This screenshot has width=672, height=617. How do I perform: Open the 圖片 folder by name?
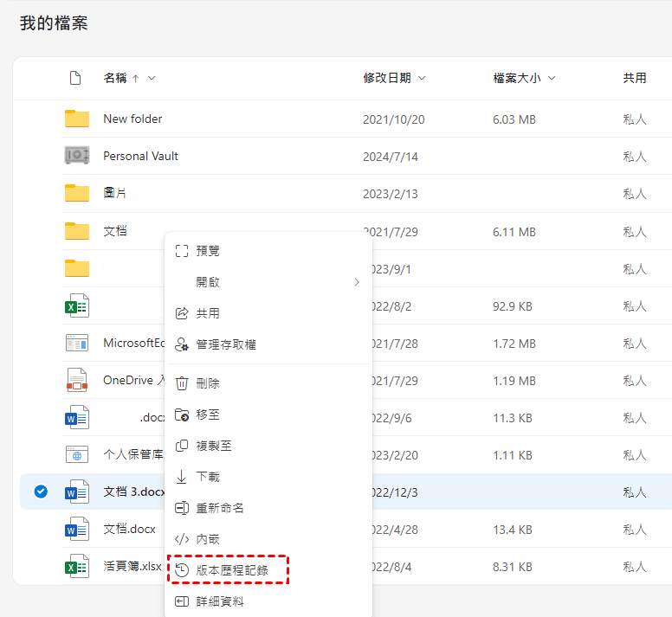coord(115,193)
